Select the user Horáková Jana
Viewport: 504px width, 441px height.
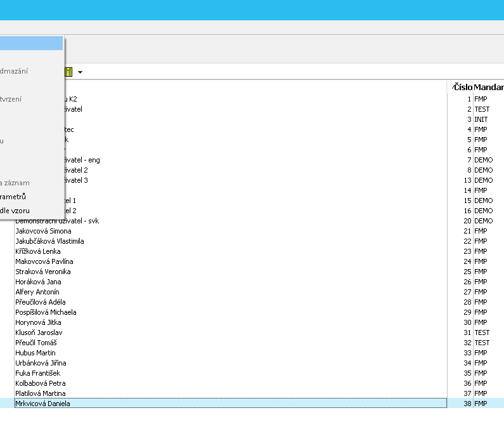click(x=38, y=282)
